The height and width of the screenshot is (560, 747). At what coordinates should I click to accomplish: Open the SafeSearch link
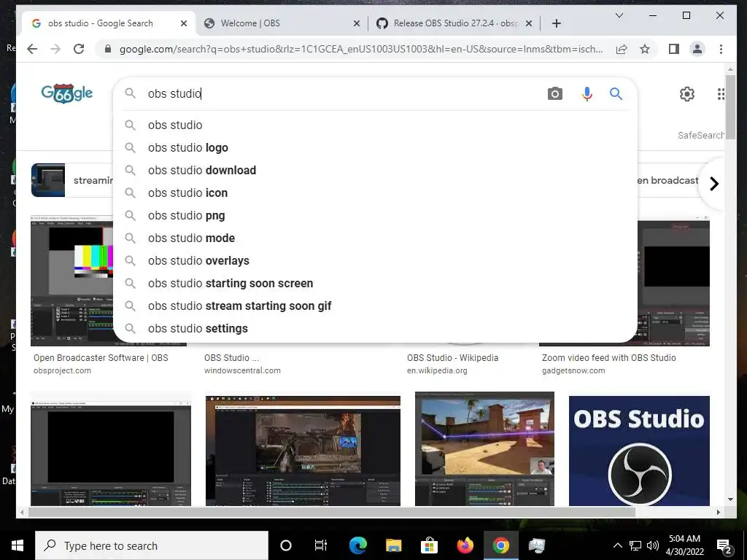point(701,135)
